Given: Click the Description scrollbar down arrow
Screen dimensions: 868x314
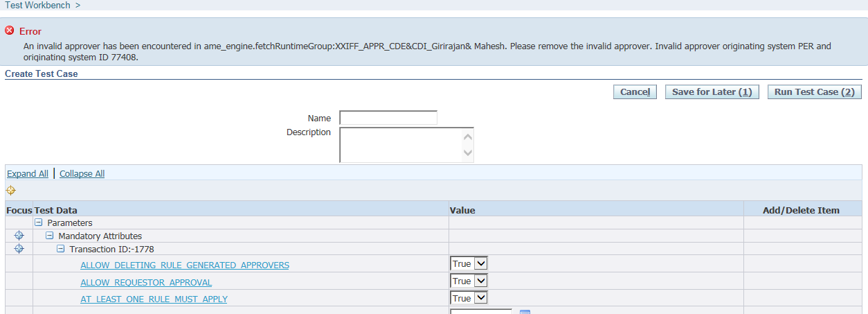Looking at the screenshot, I should 468,152.
